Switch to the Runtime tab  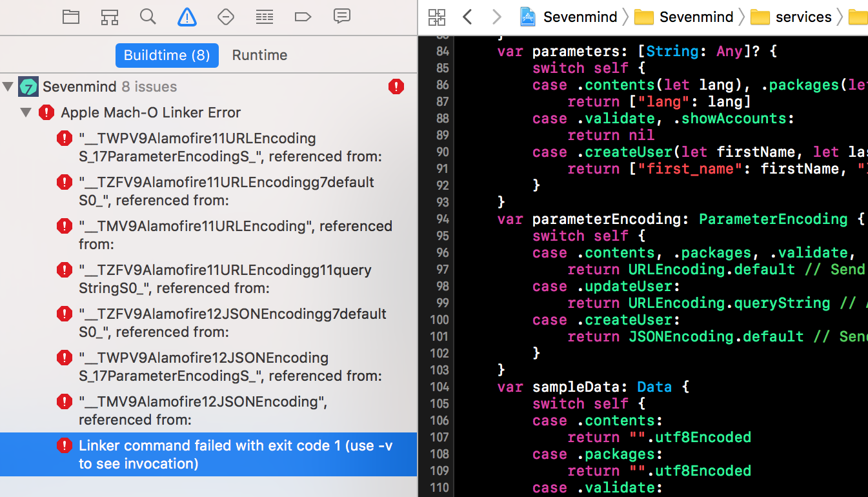(x=259, y=56)
